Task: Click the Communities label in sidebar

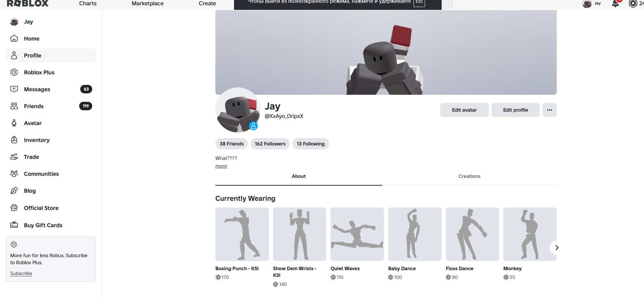Action: [x=41, y=174]
